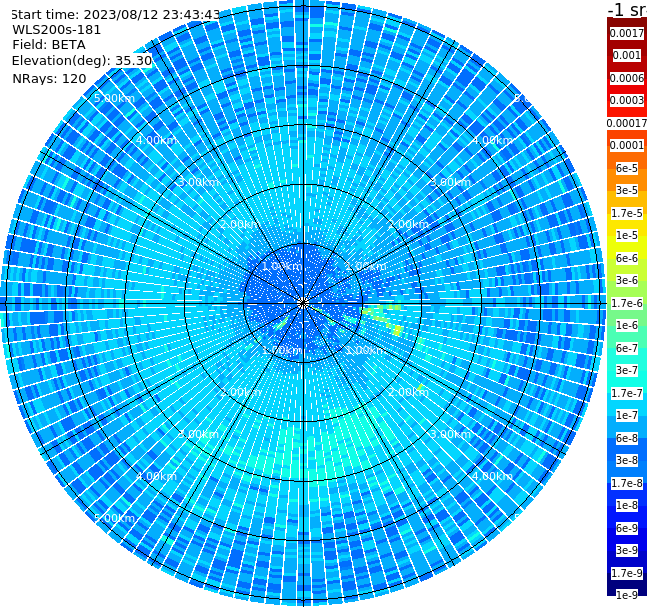This screenshot has width=647, height=607.
Task: Choose the 3e-8 blue colorbar level
Action: [626, 460]
